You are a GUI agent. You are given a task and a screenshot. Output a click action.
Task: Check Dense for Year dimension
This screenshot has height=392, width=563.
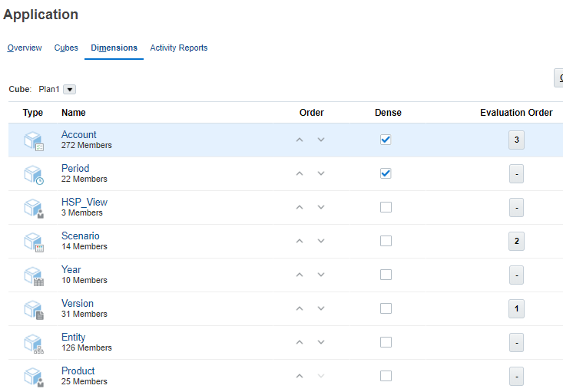pyautogui.click(x=386, y=275)
